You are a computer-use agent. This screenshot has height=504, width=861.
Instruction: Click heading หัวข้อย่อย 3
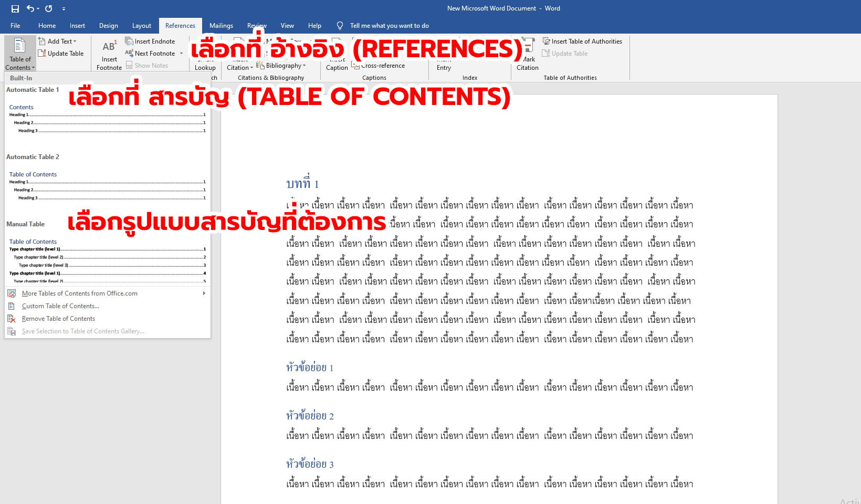click(x=310, y=464)
